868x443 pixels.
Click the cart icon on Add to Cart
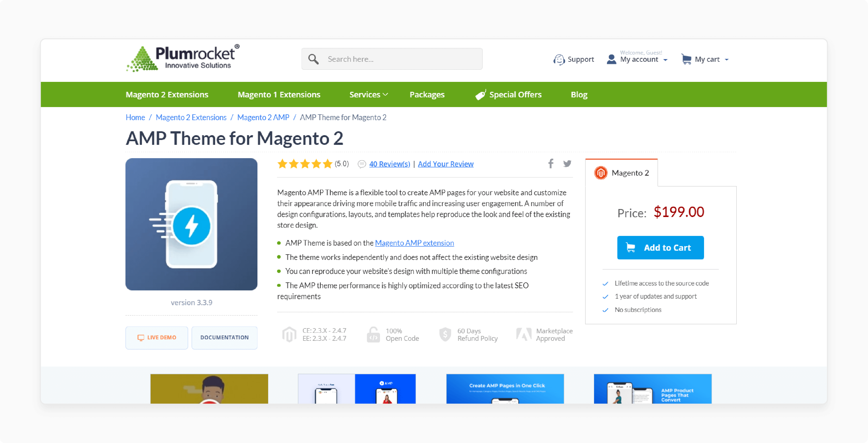(x=630, y=248)
